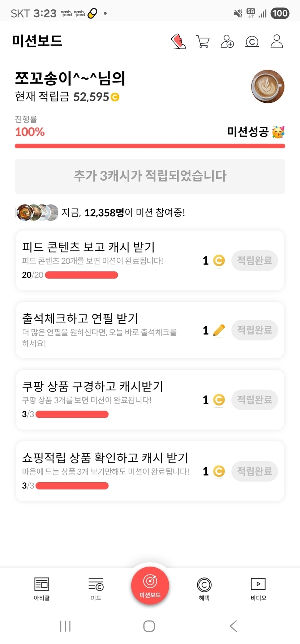Image resolution: width=300 pixels, height=644 pixels.
Task: Tap the 추가 3캐시가 적립되었습니다 banner
Action: pos(150,176)
